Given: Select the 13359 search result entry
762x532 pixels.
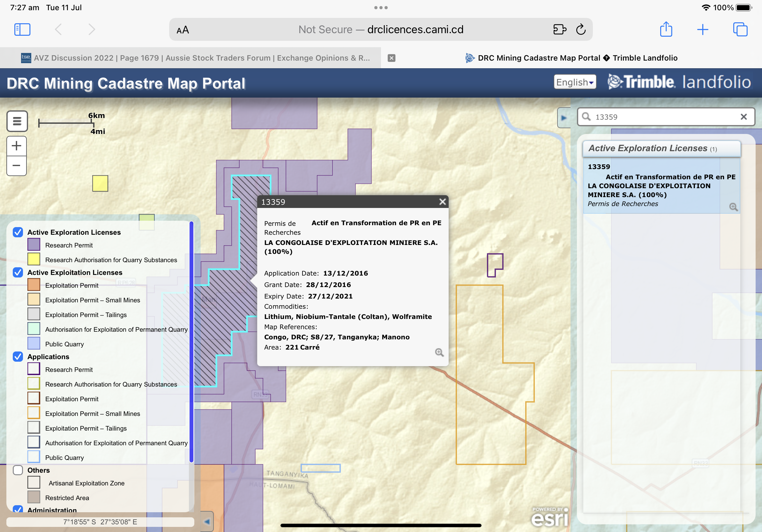Looking at the screenshot, I should coord(661,185).
